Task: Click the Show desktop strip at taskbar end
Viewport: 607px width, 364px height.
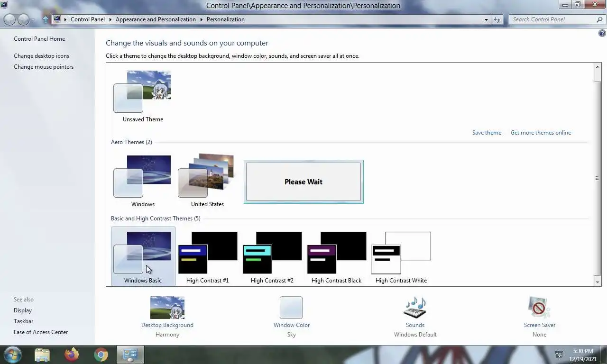Action: (604, 355)
